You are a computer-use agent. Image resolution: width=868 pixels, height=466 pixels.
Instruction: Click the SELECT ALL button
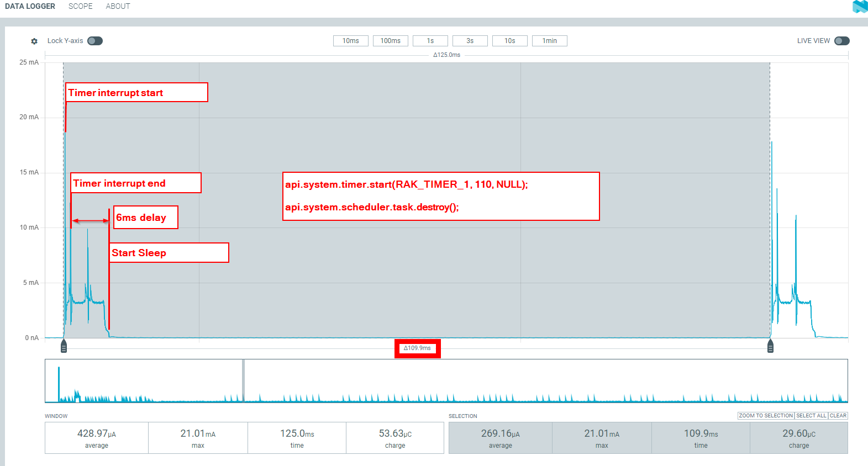coord(811,416)
